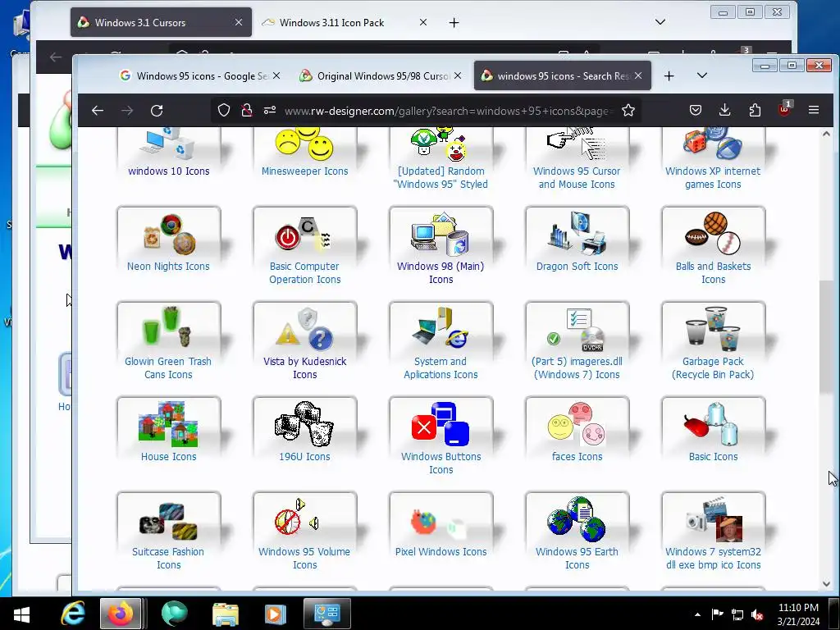Expand the list all tabs chevron
This screenshot has width=840, height=630.
coord(702,76)
